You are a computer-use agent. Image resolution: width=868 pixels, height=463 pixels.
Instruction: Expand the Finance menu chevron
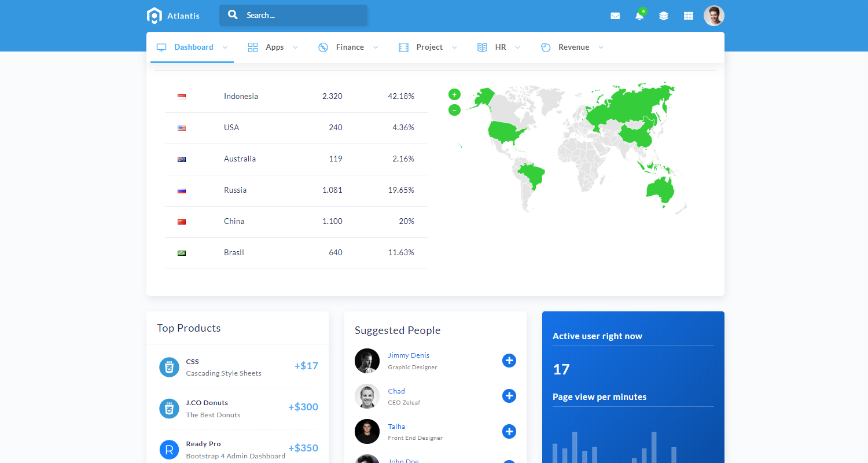(376, 47)
